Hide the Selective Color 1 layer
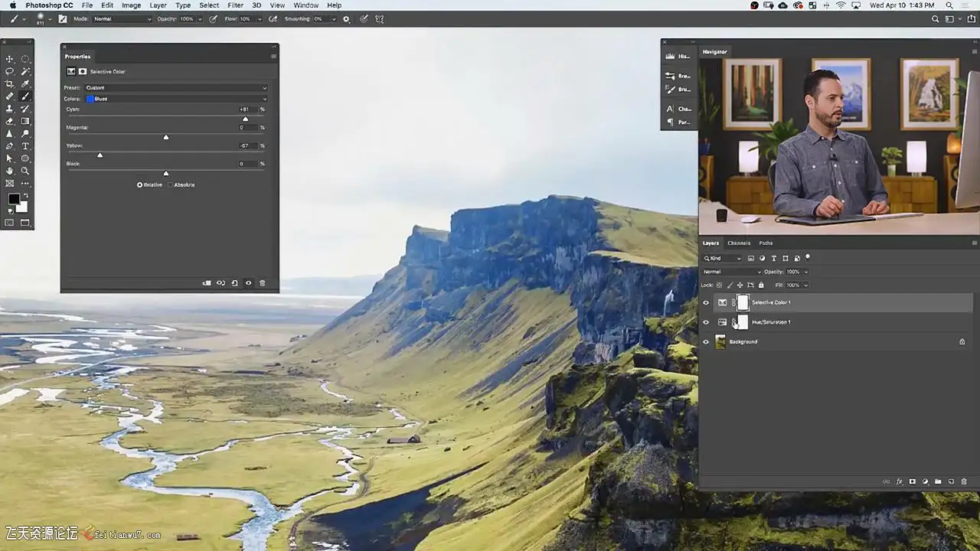The height and width of the screenshot is (551, 980). [x=706, y=302]
